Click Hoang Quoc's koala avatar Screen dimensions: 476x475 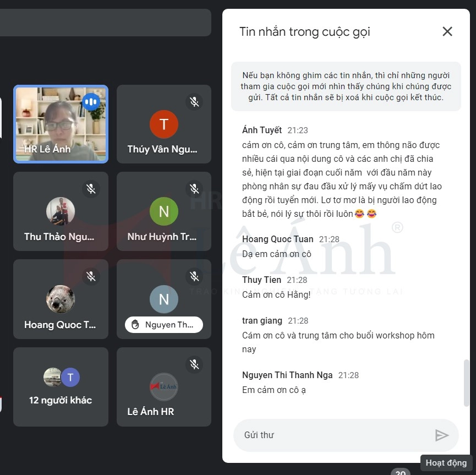61,299
